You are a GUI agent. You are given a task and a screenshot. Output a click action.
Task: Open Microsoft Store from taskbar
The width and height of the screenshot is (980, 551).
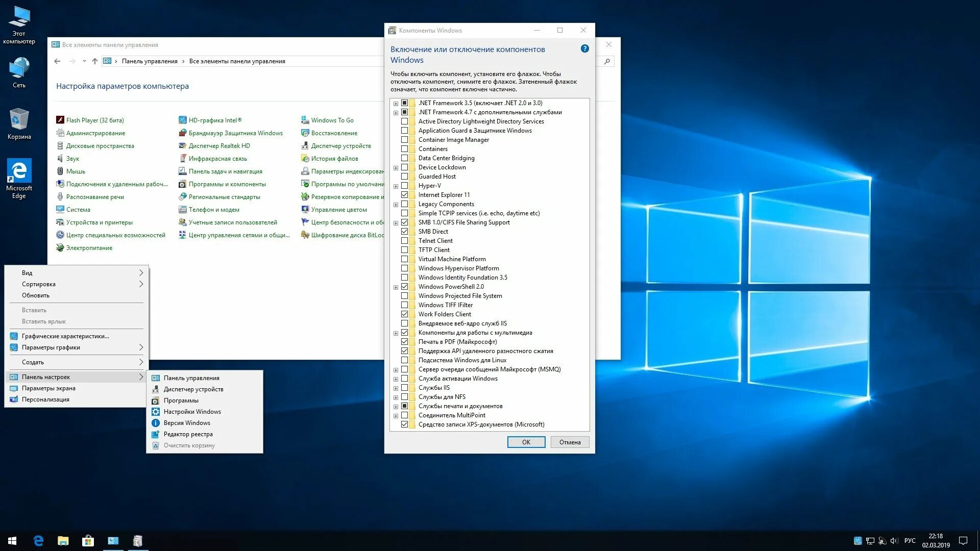[88, 541]
